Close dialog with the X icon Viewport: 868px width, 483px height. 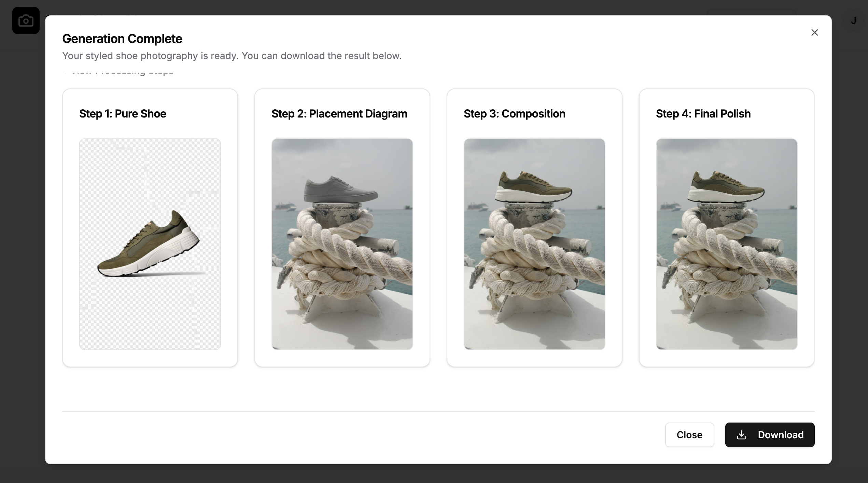pyautogui.click(x=814, y=32)
